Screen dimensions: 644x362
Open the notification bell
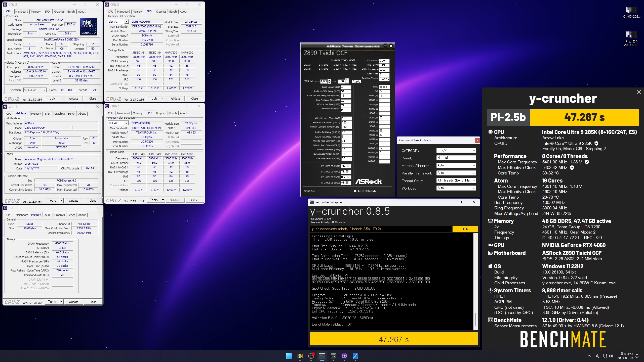point(637,356)
